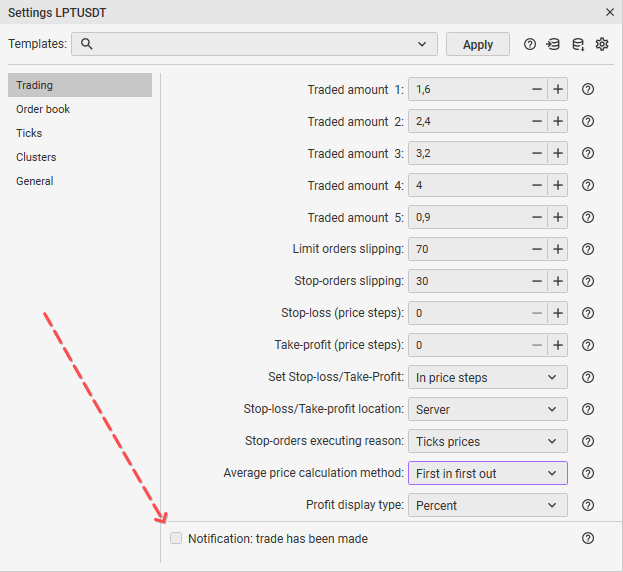Screen dimensions: 623x572
Task: Expand the Templates dropdown
Action: coord(422,44)
